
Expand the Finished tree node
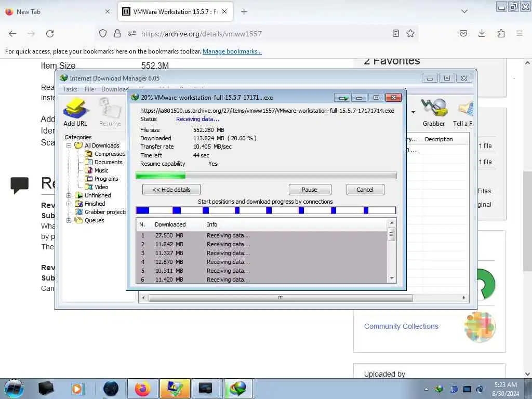point(69,204)
